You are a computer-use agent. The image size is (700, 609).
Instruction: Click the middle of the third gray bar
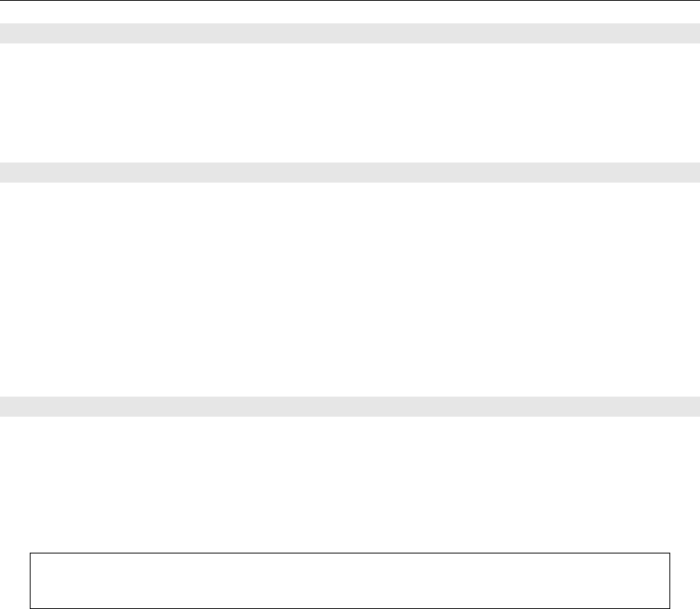tap(350, 406)
